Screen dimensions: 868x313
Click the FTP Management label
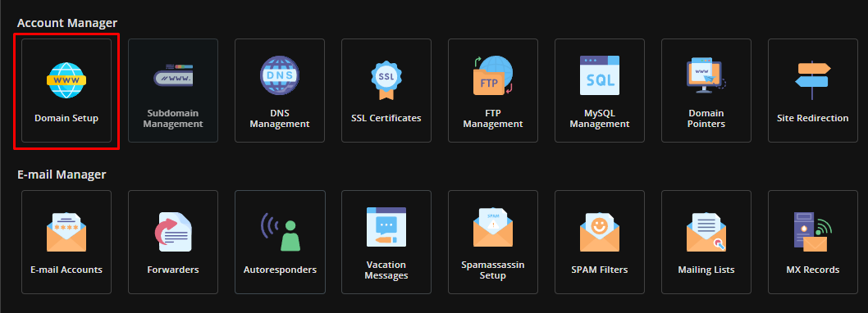(493, 118)
